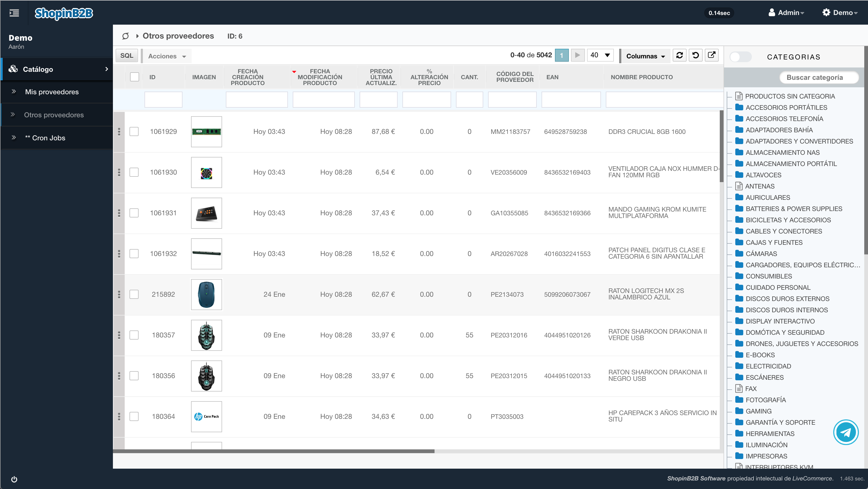This screenshot has width=868, height=489.
Task: Select checkbox for product 180357
Action: [x=134, y=335]
